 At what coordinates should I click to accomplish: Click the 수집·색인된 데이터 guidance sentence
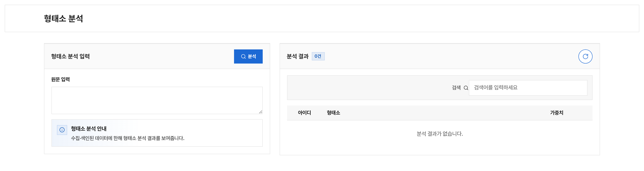click(x=127, y=138)
